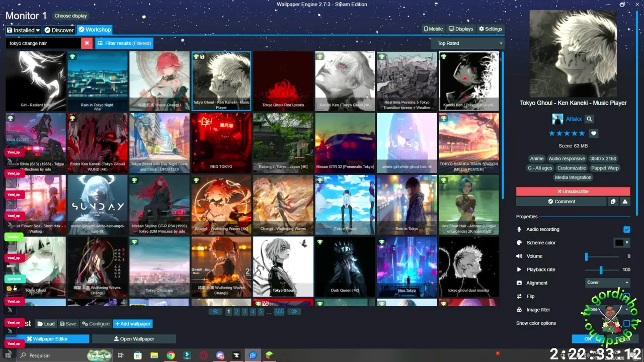This screenshot has height=362, width=644.
Task: Adjust the Playback rate slider
Action: click(601, 270)
